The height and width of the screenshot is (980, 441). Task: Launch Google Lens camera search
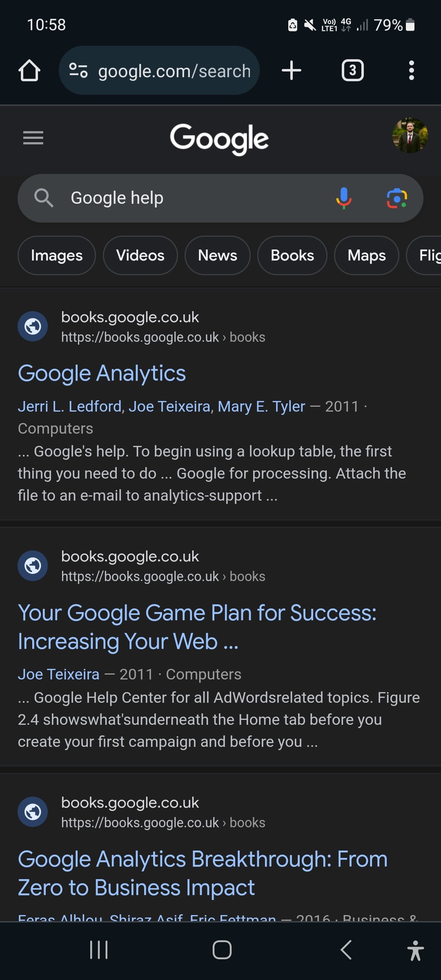[396, 198]
